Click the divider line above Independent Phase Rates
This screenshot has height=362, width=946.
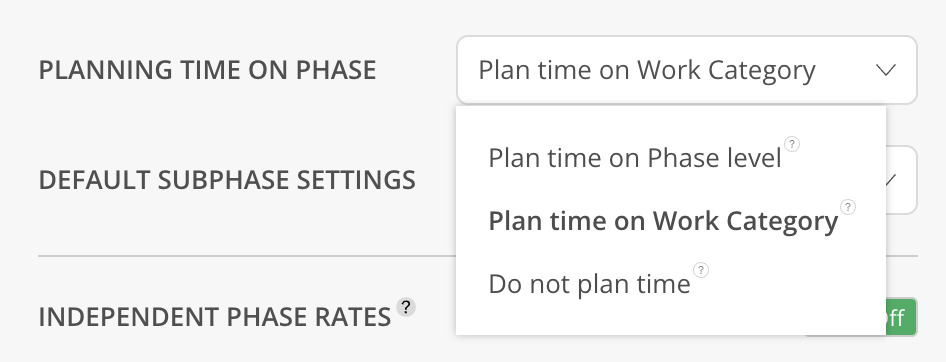(x=247, y=256)
